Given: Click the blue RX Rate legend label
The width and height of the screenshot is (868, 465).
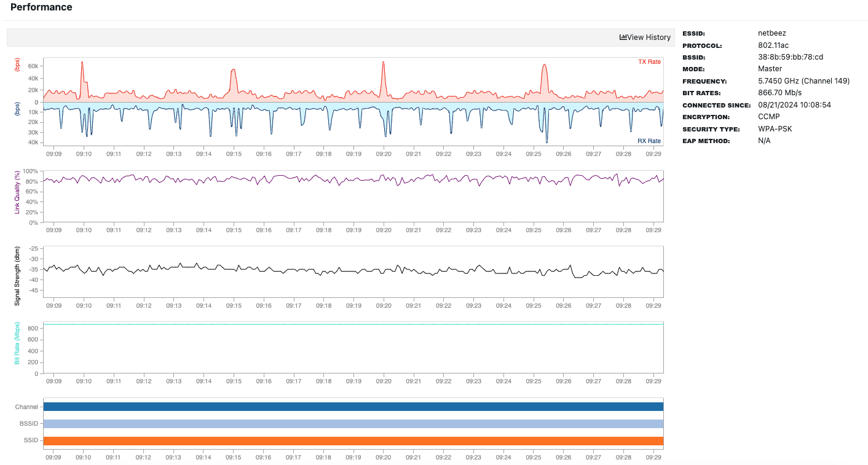Looking at the screenshot, I should [649, 141].
